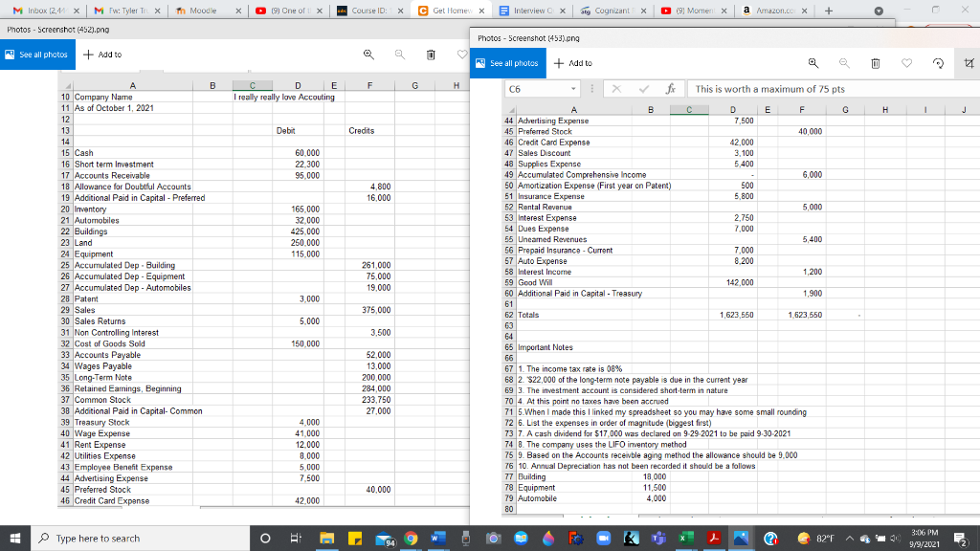Screen dimensions: 980x551
Task: Click the fx function icon in right photo
Action: coord(670,89)
